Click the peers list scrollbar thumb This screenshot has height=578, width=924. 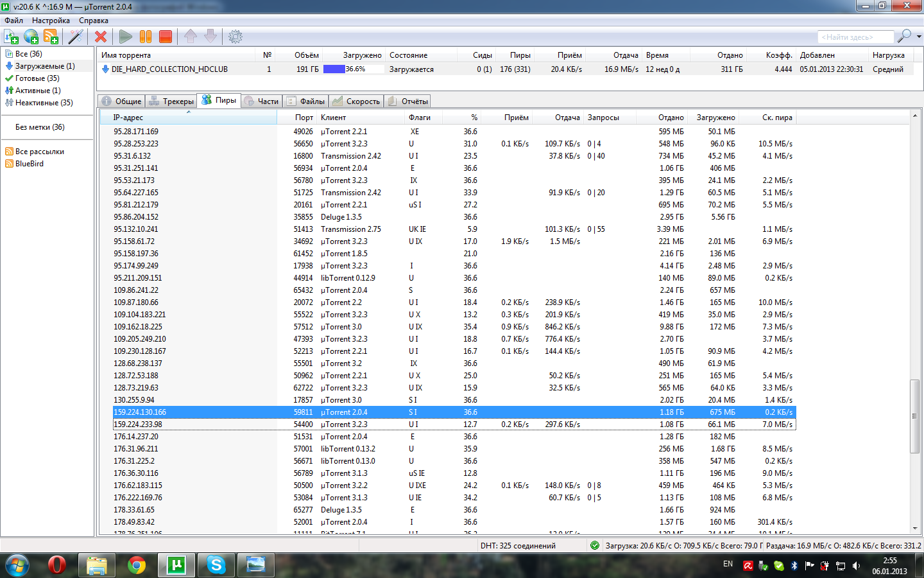click(915, 416)
